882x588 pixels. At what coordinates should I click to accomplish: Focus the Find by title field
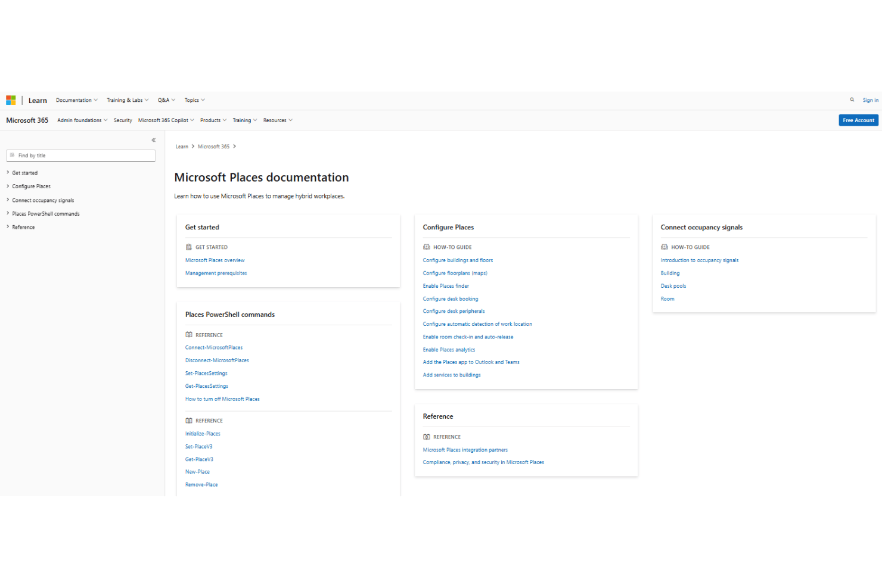81,155
